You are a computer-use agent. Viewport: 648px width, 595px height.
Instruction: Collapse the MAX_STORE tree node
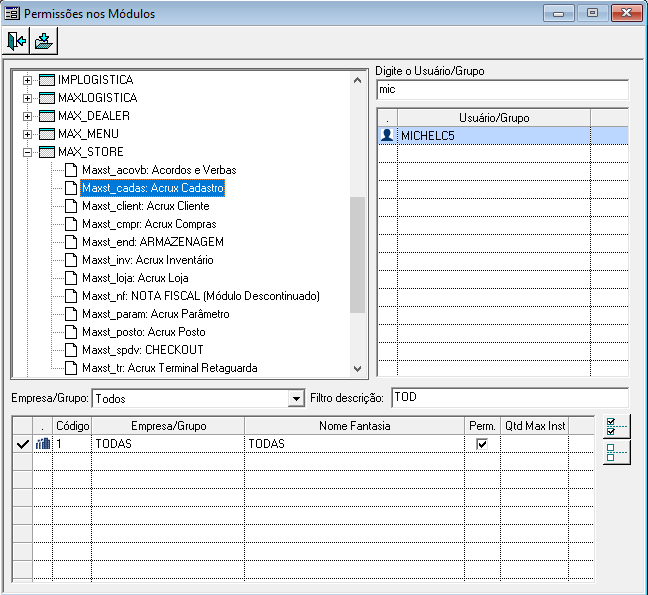pyautogui.click(x=27, y=152)
